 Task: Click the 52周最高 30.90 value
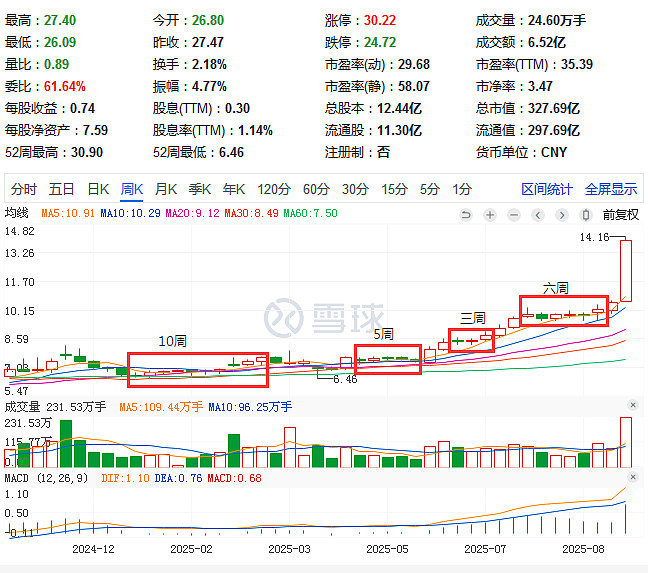(87, 152)
